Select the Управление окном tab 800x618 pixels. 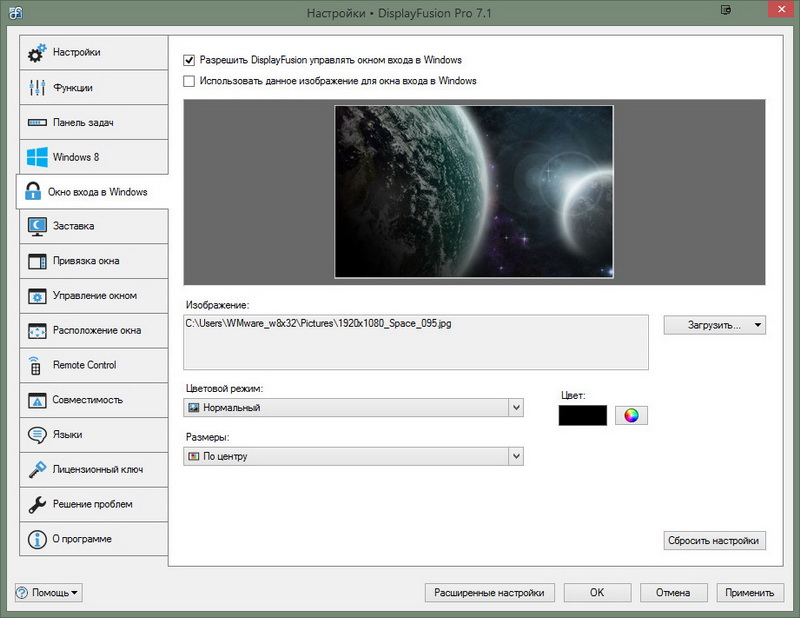(94, 296)
